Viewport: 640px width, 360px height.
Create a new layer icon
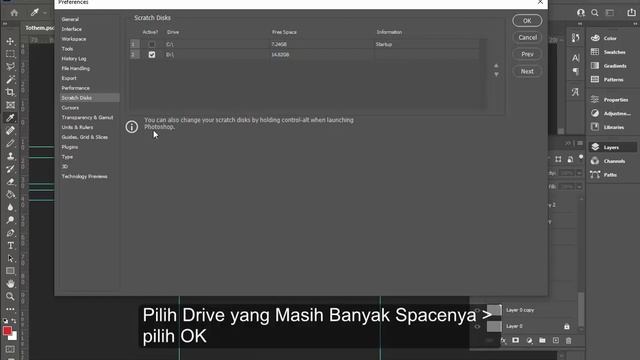coord(556,340)
